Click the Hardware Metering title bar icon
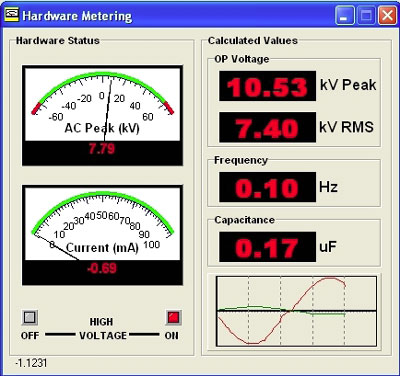 click(x=12, y=15)
